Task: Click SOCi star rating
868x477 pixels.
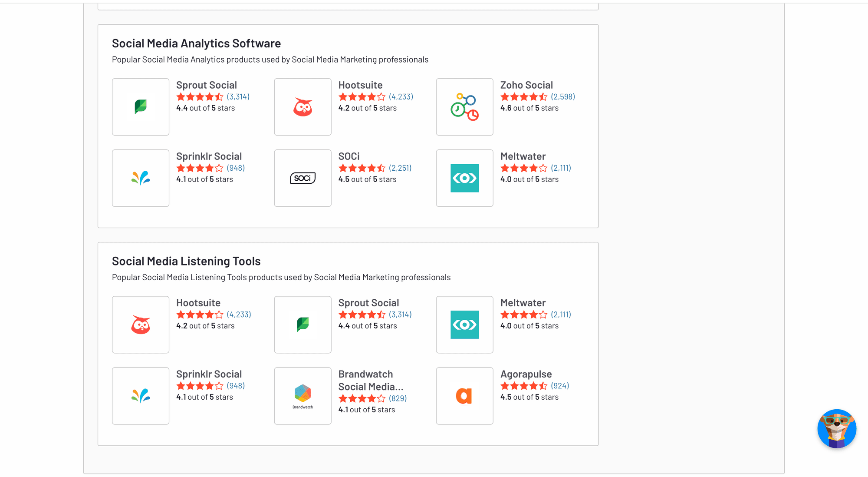Action: 362,168
